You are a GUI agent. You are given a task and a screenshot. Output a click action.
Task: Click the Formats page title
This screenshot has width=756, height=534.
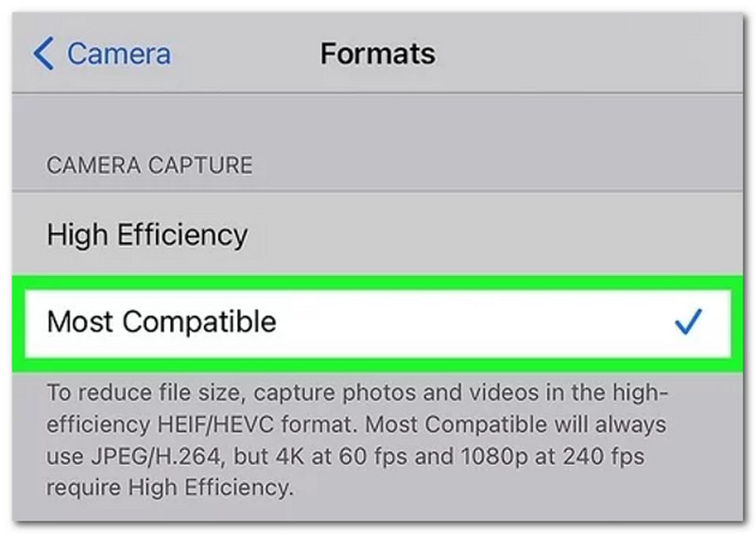click(x=377, y=54)
